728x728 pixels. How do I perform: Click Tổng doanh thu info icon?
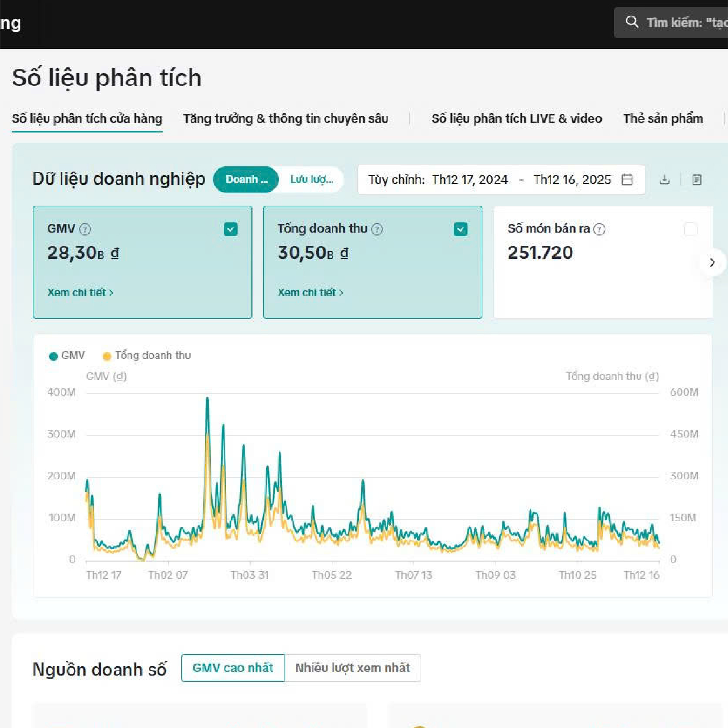coord(377,229)
